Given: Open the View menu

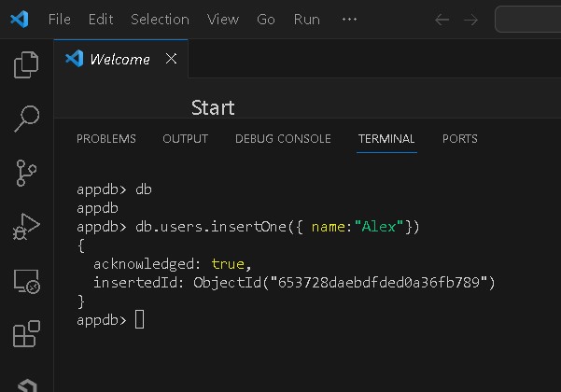Looking at the screenshot, I should [x=223, y=20].
